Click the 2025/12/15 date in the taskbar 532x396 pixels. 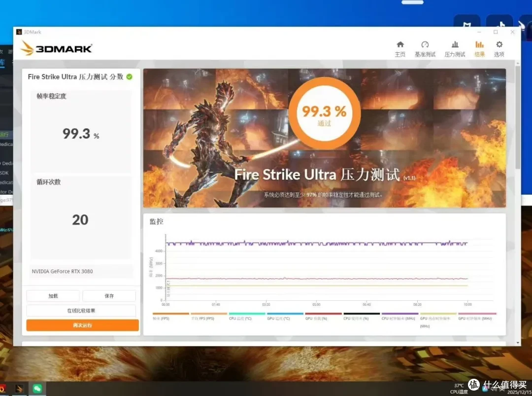click(x=519, y=392)
